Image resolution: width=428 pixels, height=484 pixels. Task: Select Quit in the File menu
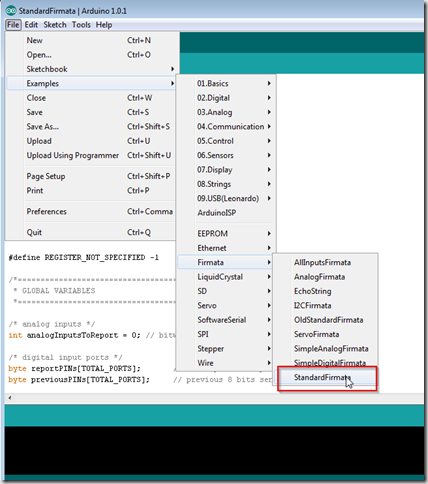point(91,232)
